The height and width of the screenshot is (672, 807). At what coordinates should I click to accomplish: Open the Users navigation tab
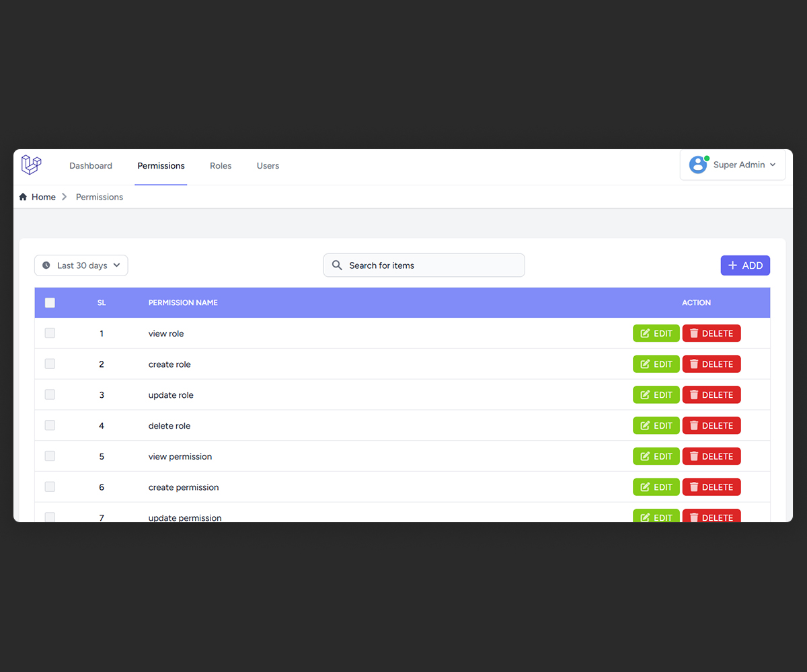[x=268, y=166]
